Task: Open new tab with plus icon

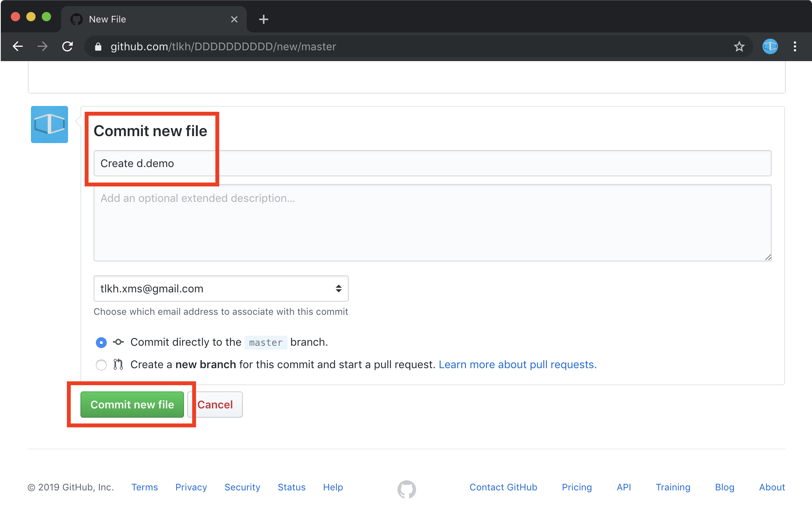Action: pos(264,19)
